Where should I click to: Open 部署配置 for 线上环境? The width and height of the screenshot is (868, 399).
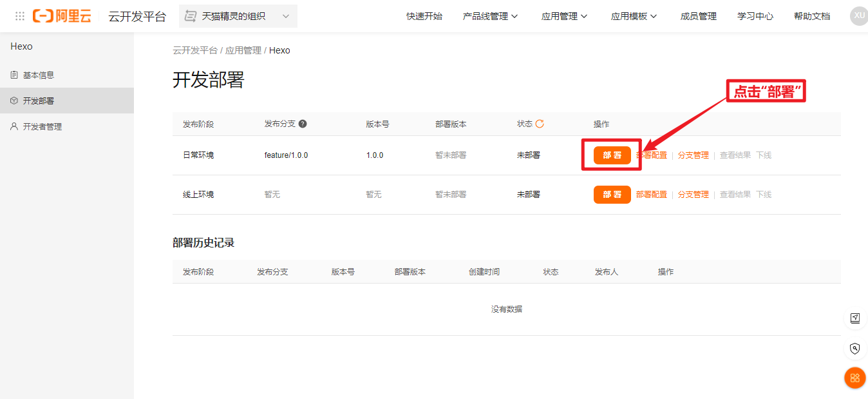[652, 195]
